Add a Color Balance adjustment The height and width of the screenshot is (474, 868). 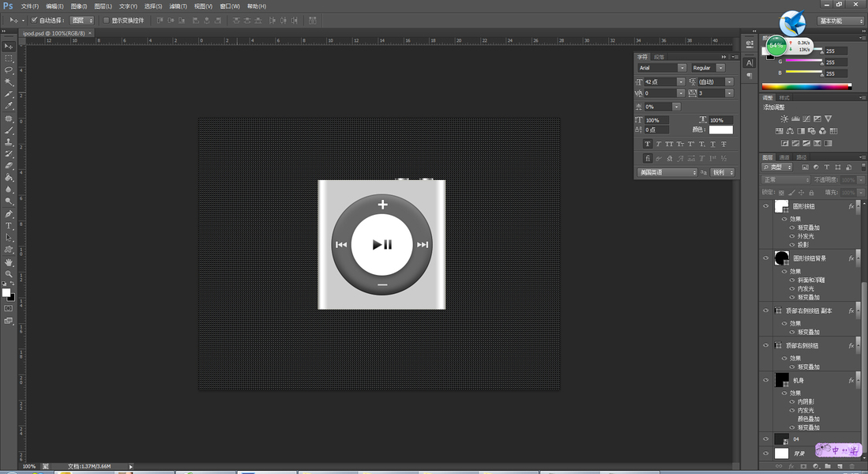point(790,131)
